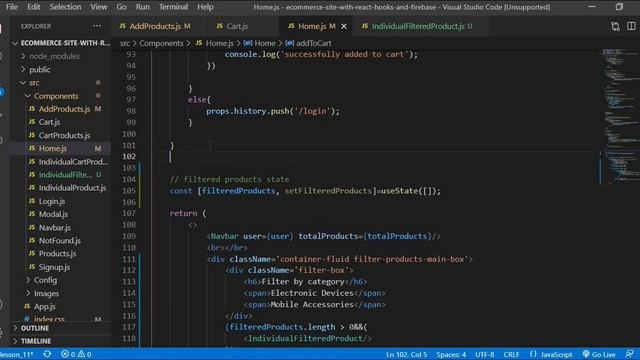
Task: Click line number 107 in the gutter
Action: (x=129, y=213)
